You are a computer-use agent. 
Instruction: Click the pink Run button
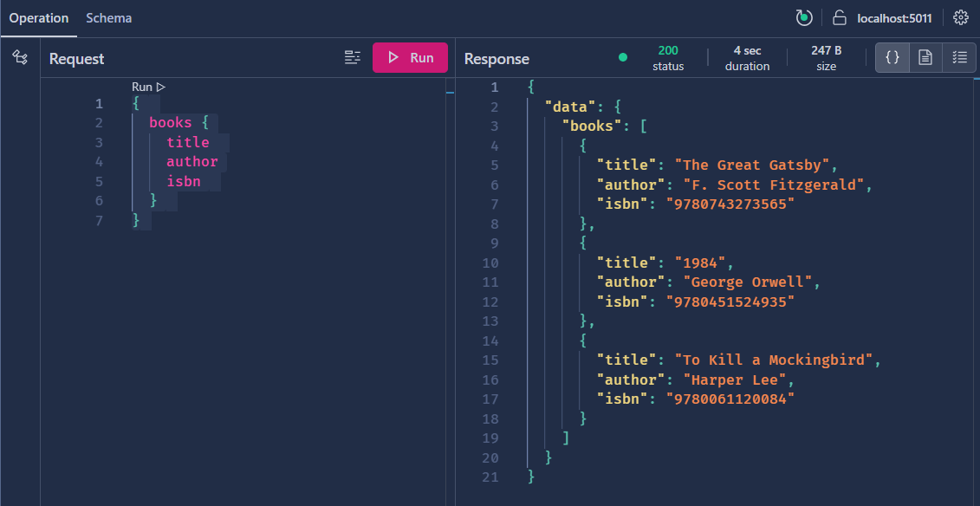click(410, 58)
